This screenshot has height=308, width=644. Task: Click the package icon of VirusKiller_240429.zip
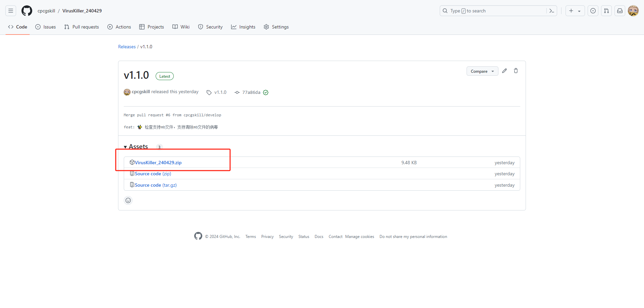point(132,162)
